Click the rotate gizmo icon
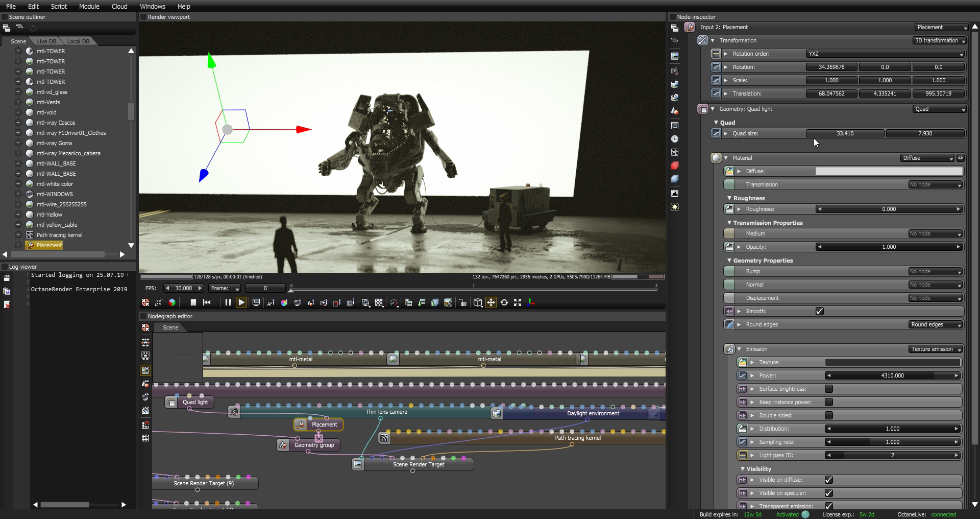The height and width of the screenshot is (519, 980). 504,302
